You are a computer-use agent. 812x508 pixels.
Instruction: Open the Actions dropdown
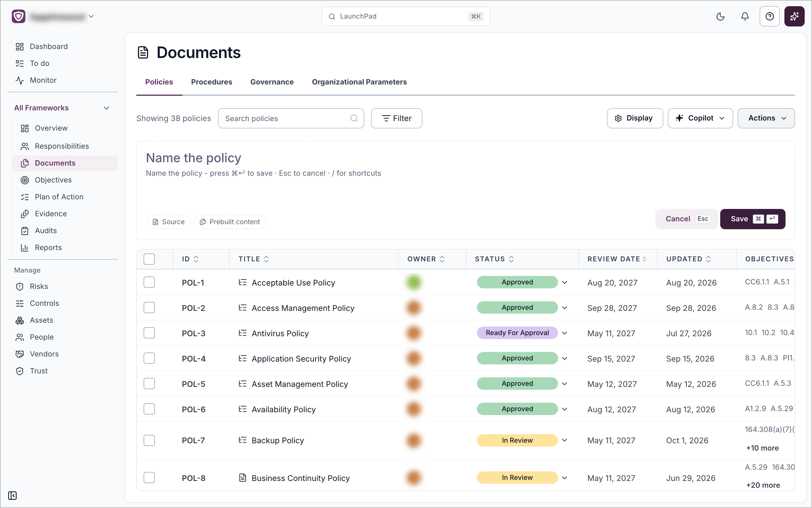tap(766, 118)
